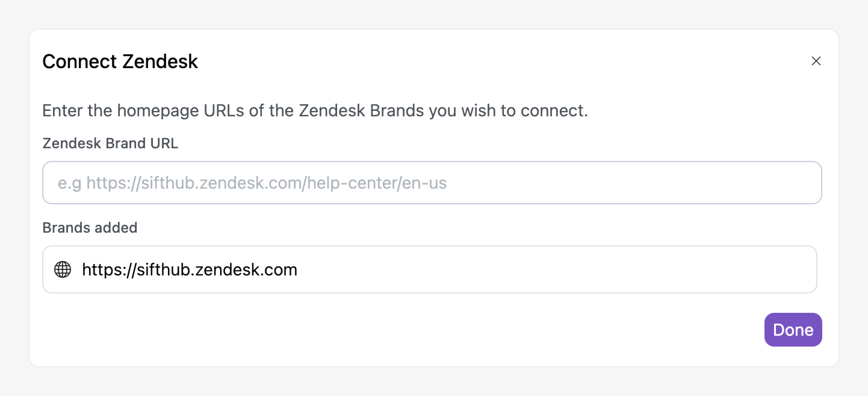This screenshot has height=396, width=868.
Task: Click 'zendesk.com' in the added brand URL
Action: (246, 269)
